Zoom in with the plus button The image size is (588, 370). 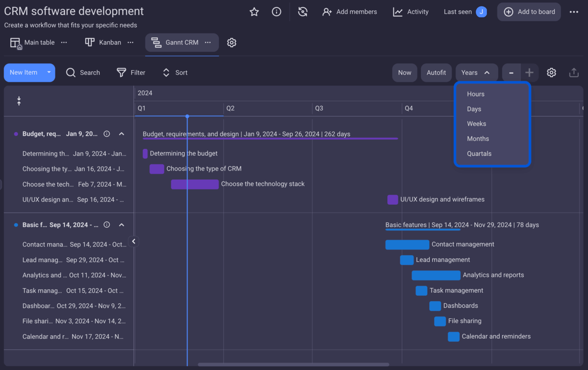[x=529, y=73]
